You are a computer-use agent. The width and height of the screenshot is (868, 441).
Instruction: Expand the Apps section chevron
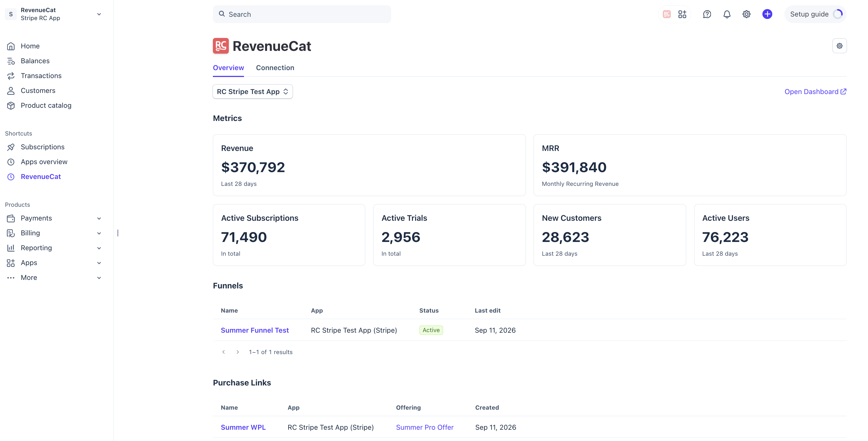click(99, 263)
